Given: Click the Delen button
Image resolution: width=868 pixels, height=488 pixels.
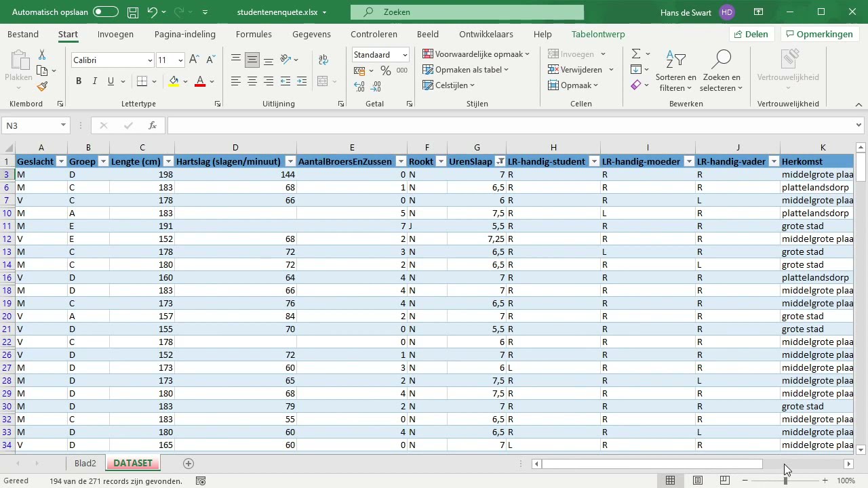Looking at the screenshot, I should (751, 35).
